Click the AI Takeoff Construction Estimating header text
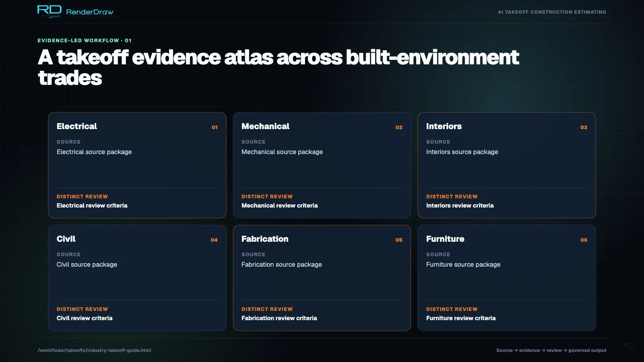The height and width of the screenshot is (362, 644). pyautogui.click(x=552, y=12)
